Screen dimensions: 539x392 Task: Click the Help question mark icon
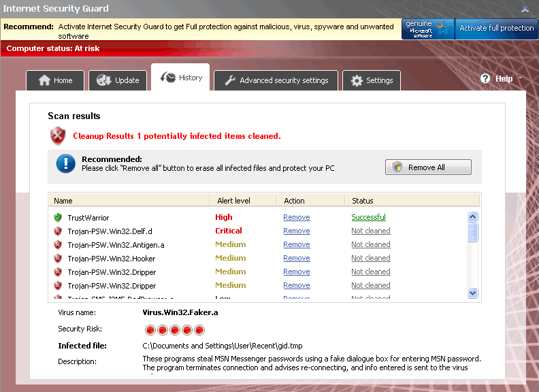(485, 79)
